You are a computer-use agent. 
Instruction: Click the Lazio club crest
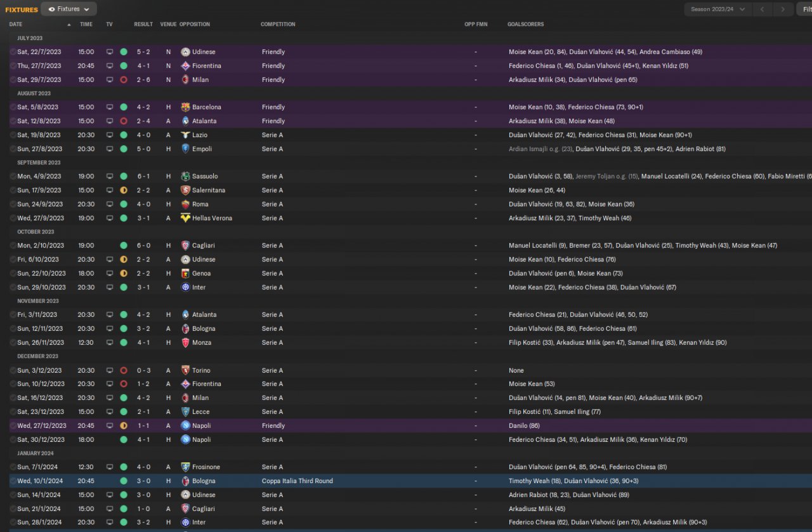click(x=185, y=135)
